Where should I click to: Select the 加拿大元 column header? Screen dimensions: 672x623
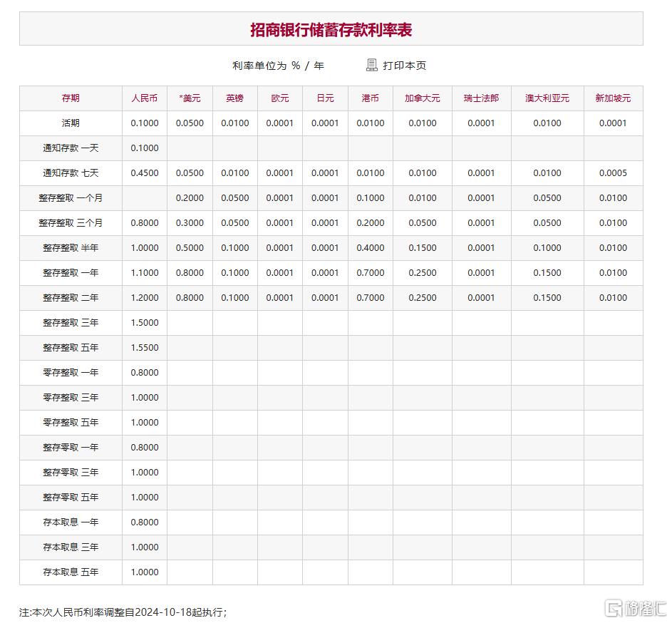click(423, 98)
